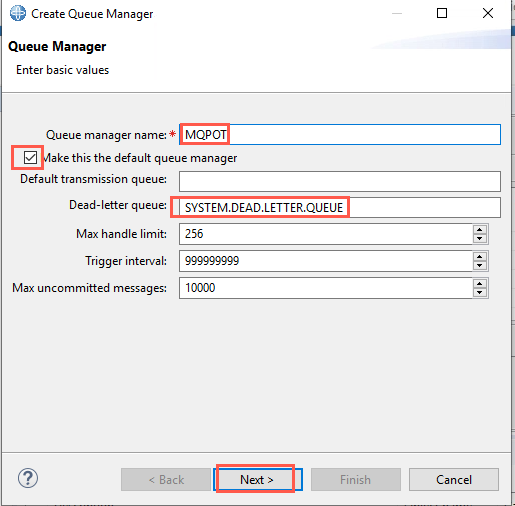Select the Dead-letter queue text field
Viewport: 515px width, 506px height.
click(x=340, y=207)
